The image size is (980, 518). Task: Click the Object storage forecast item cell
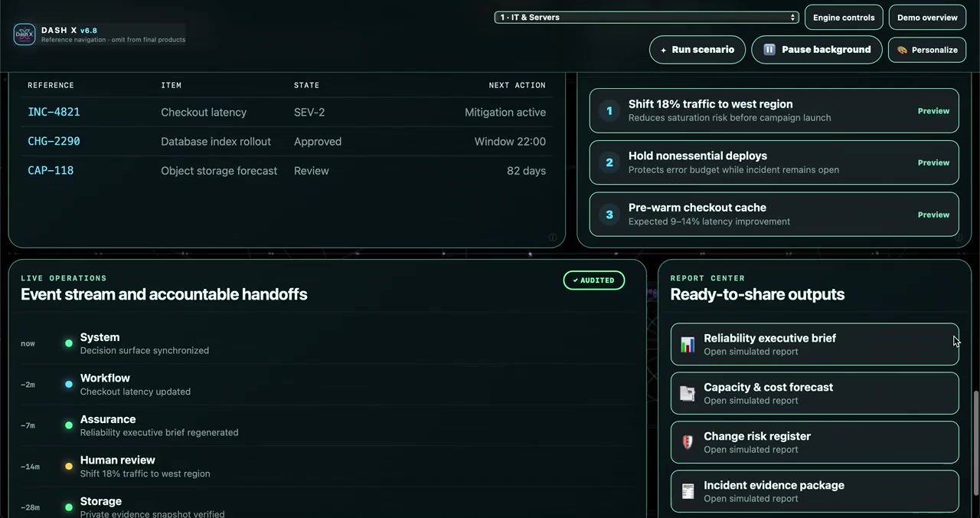coord(219,171)
